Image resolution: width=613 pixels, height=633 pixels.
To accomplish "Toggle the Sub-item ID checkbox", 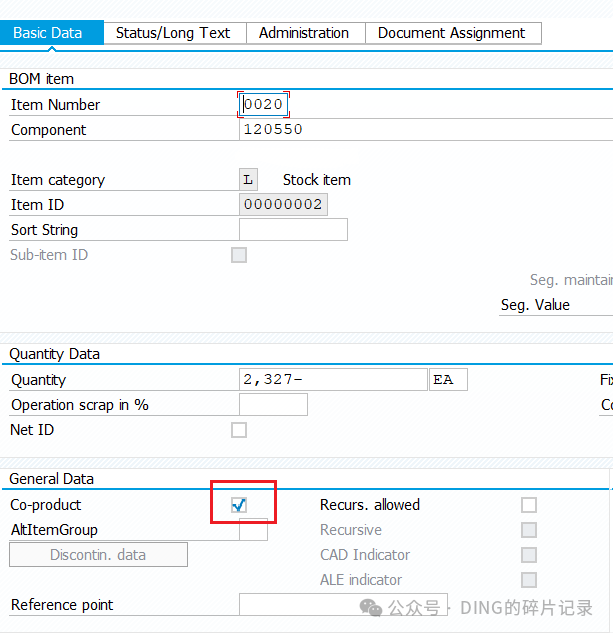I will [239, 255].
